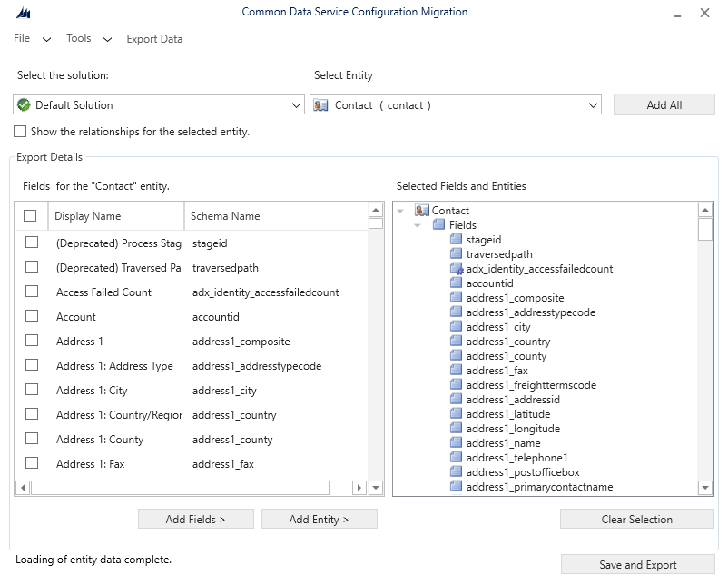This screenshot has height=585, width=728.
Task: Click the stageid field icon in tree
Action: pos(457,240)
